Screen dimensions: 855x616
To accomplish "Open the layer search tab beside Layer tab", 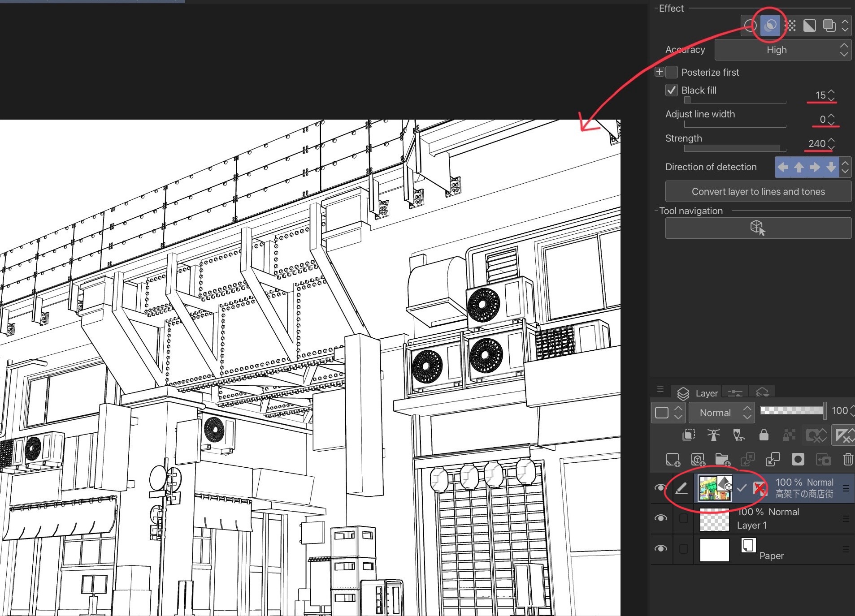I will 734,393.
